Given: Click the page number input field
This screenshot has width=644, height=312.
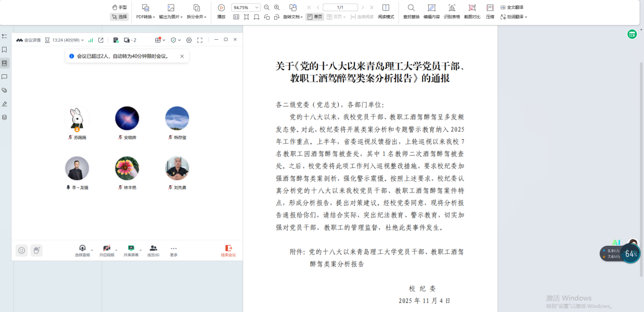Looking at the screenshot, I should (x=340, y=8).
